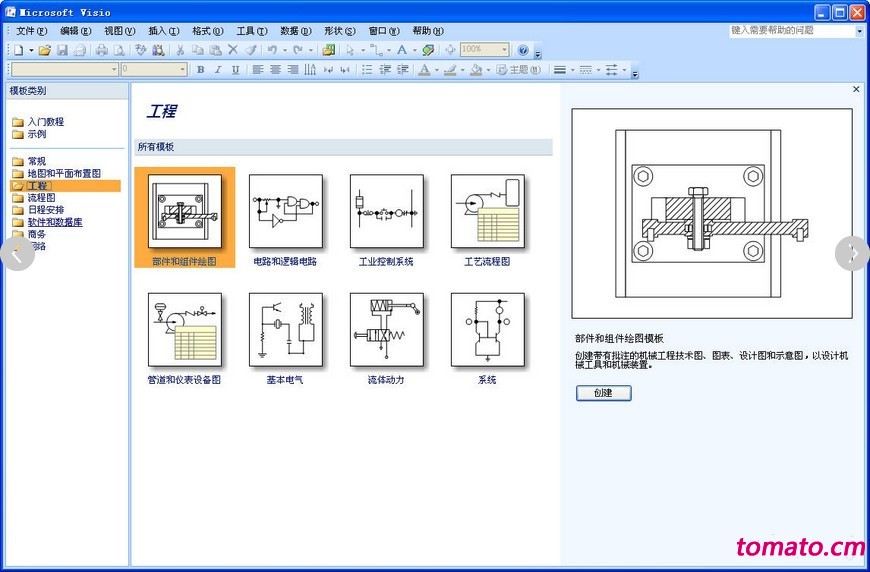870x572 pixels.
Task: Open the Line Weight dropdown arrow
Action: [573, 70]
